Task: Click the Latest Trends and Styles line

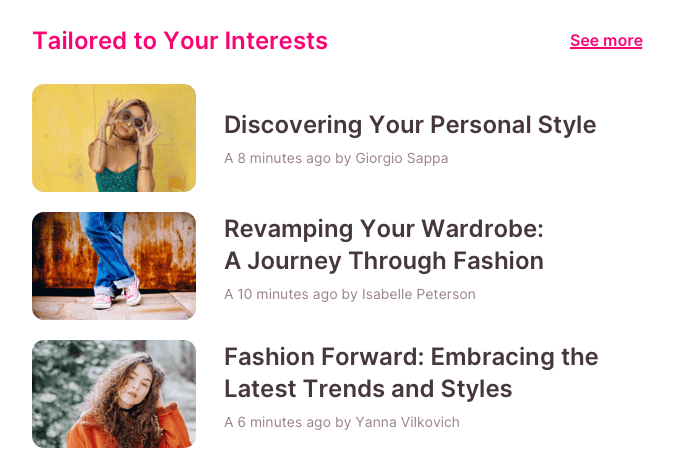Action: point(368,389)
